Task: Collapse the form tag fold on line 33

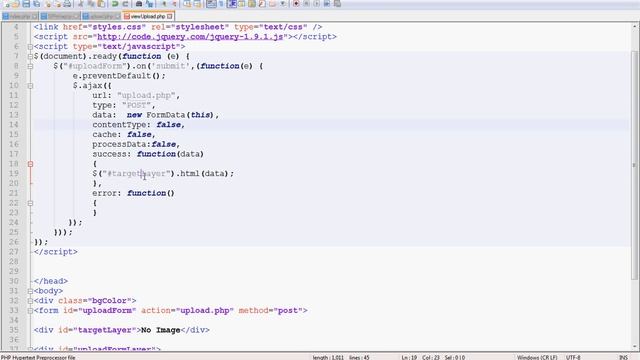Action: click(30, 311)
